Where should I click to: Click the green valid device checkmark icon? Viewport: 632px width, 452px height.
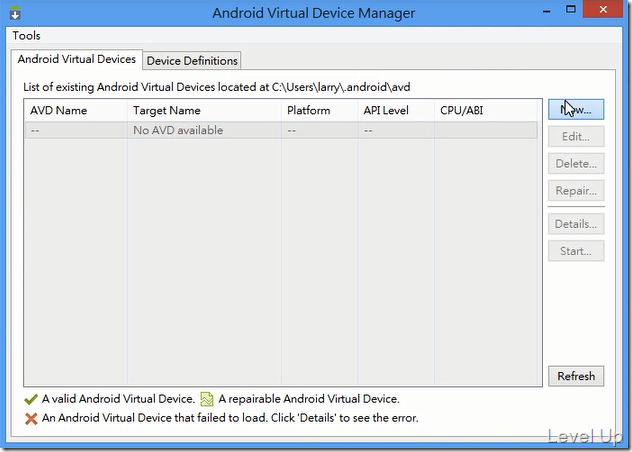(31, 399)
